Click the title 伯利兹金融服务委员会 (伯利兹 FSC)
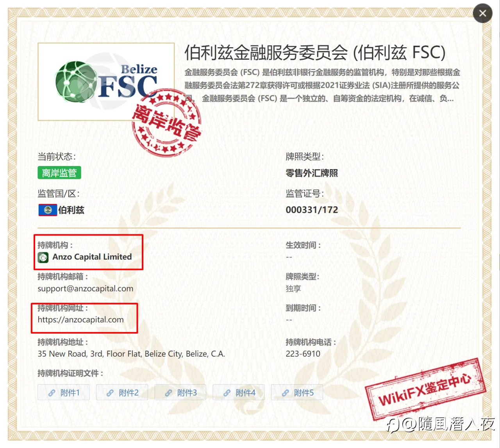Viewport: 500px width, 448px height. coord(315,52)
